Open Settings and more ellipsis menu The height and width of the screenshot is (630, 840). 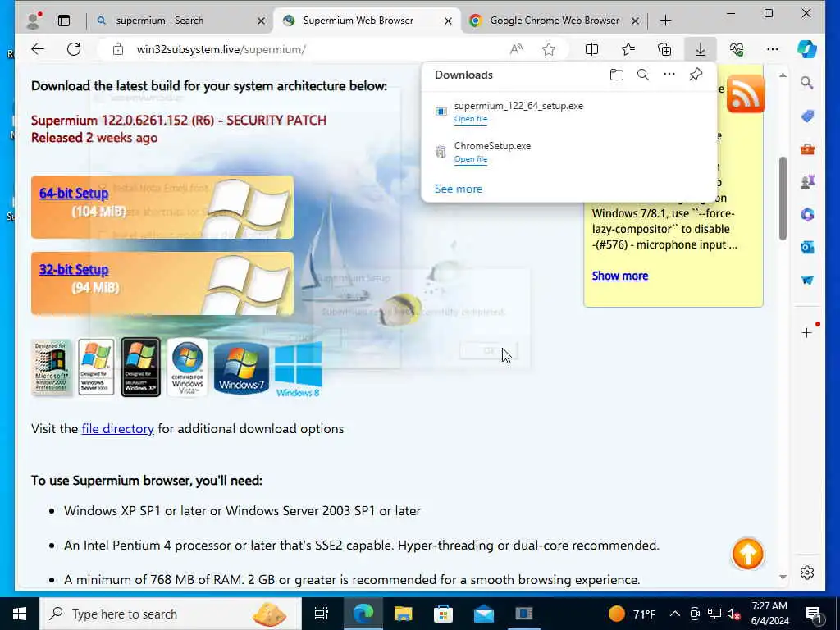coord(772,49)
